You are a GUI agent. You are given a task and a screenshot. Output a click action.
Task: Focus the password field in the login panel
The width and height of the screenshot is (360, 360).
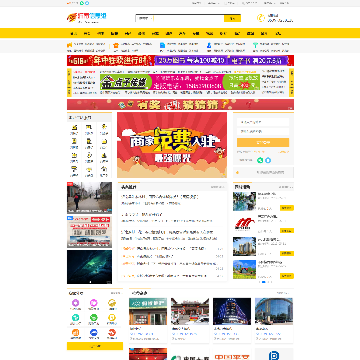coord(263,131)
